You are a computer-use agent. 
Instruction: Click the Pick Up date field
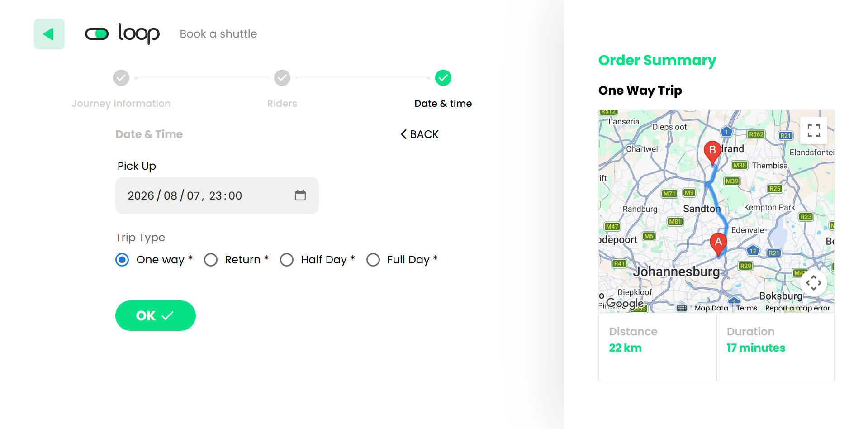(217, 195)
